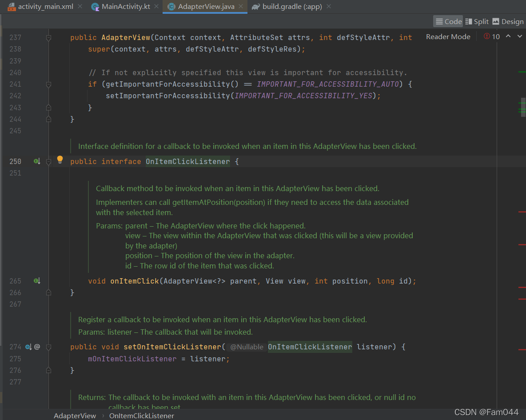Collapse setOnItemClickListener fold at line 274
This screenshot has width=526, height=420.
click(48, 347)
